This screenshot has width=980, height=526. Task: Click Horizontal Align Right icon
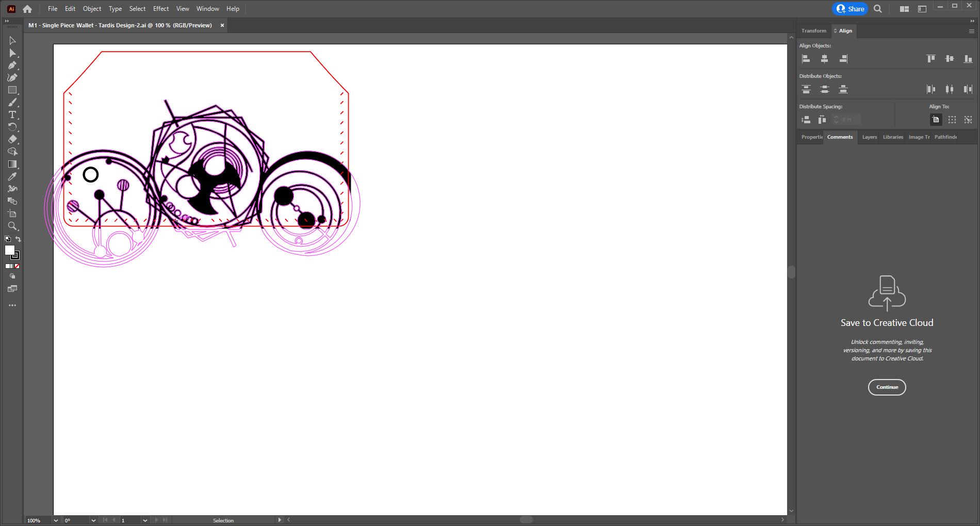843,59
